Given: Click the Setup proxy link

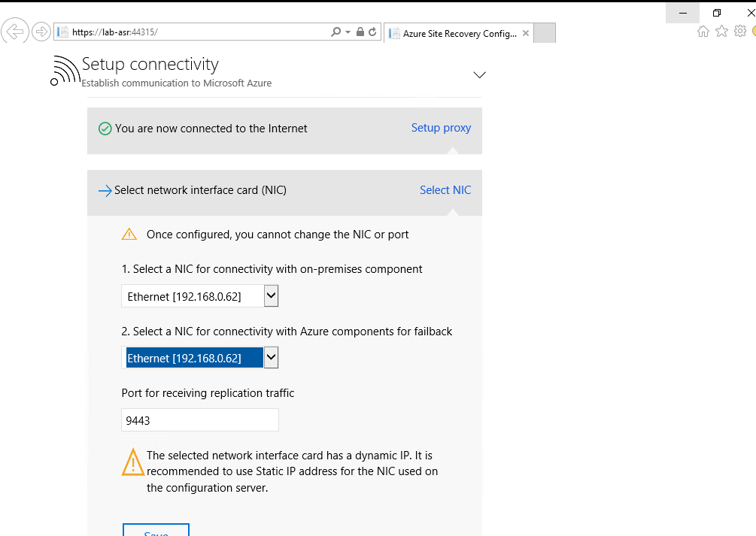Looking at the screenshot, I should tap(441, 128).
